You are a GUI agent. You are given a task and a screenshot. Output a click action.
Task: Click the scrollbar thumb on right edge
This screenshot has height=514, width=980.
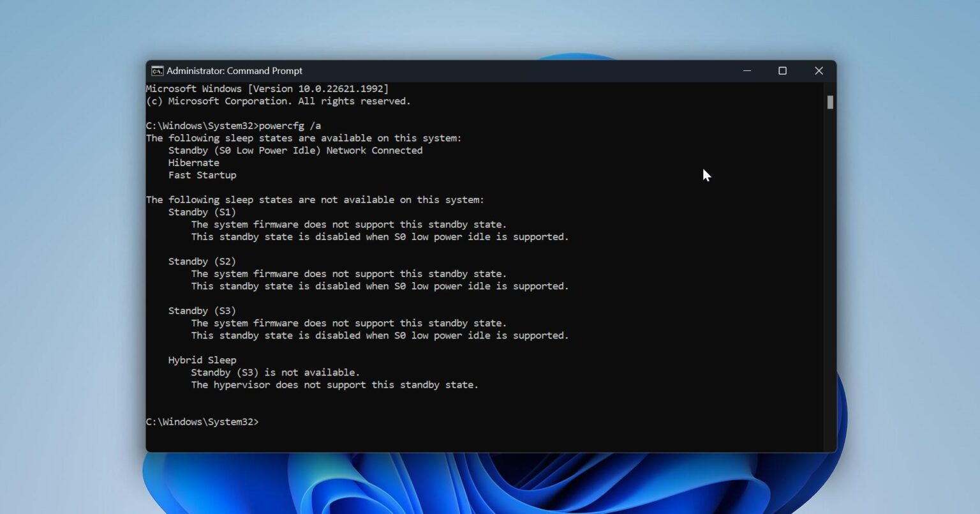(829, 102)
